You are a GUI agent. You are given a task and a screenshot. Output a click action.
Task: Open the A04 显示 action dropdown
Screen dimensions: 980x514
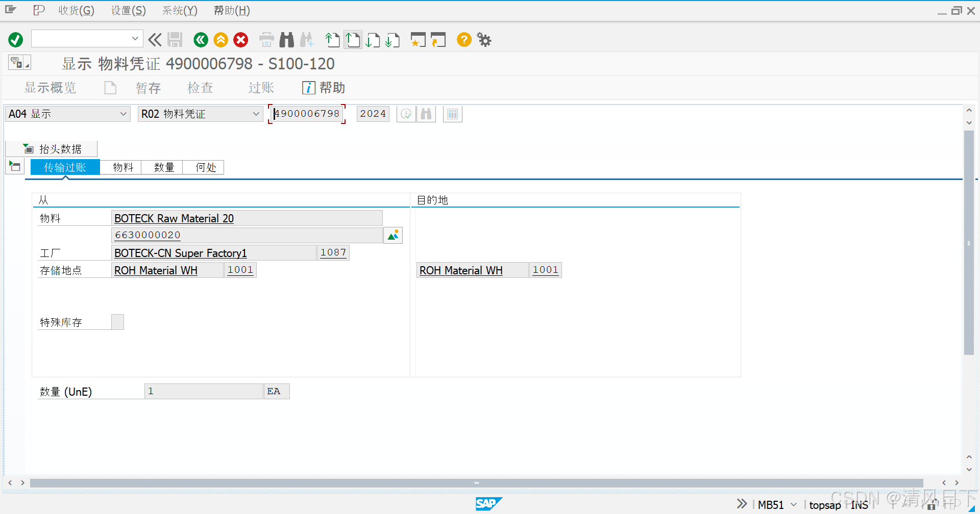click(x=123, y=114)
